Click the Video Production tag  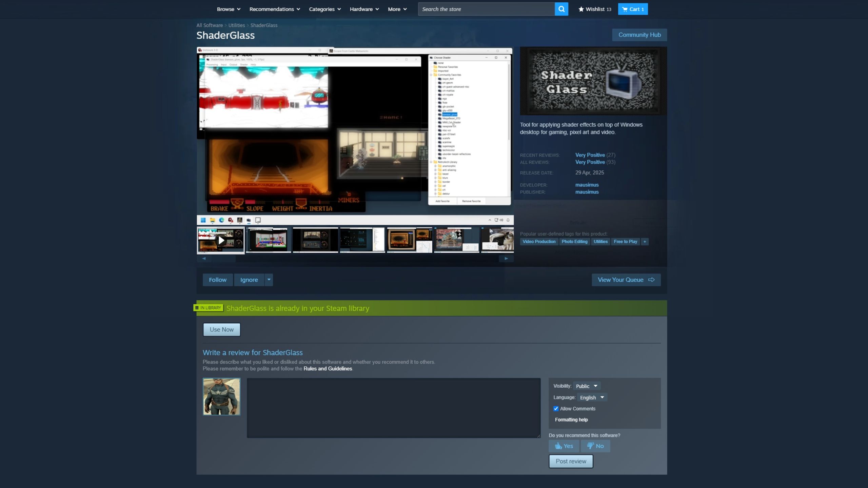tap(539, 242)
